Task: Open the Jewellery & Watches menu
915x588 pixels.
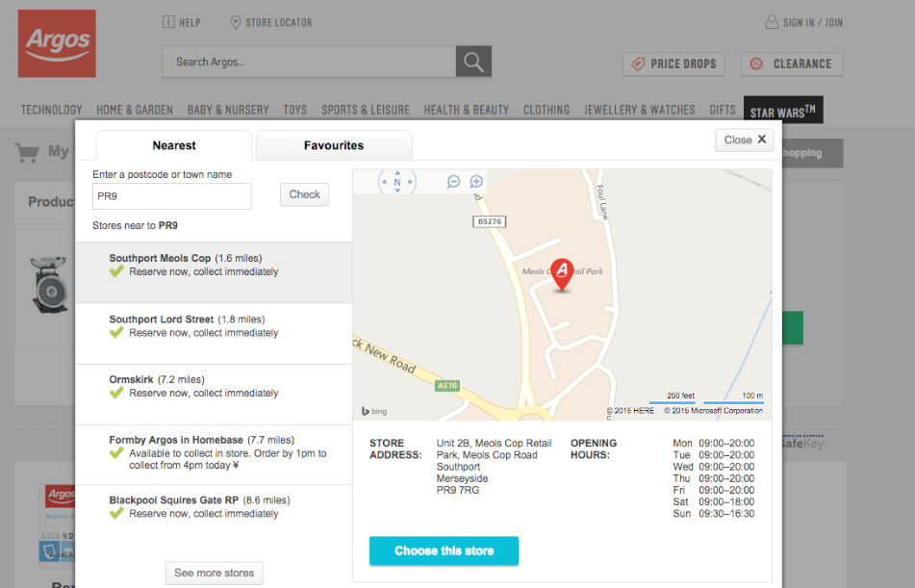Action: click(x=640, y=110)
